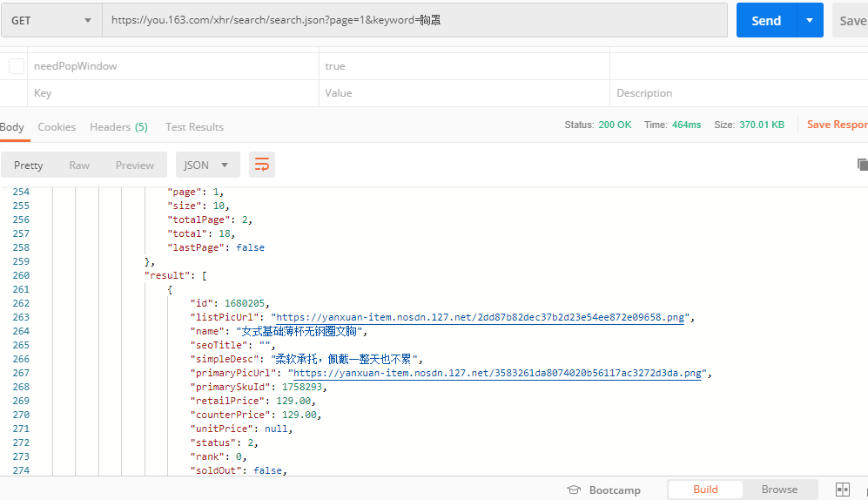
Task: Open the GET method dropdown
Action: pos(51,20)
